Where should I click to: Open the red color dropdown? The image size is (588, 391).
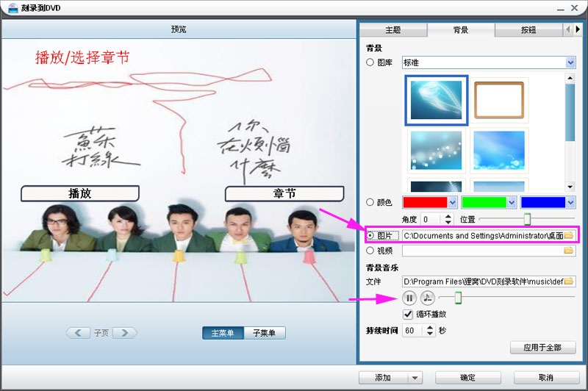pyautogui.click(x=453, y=202)
